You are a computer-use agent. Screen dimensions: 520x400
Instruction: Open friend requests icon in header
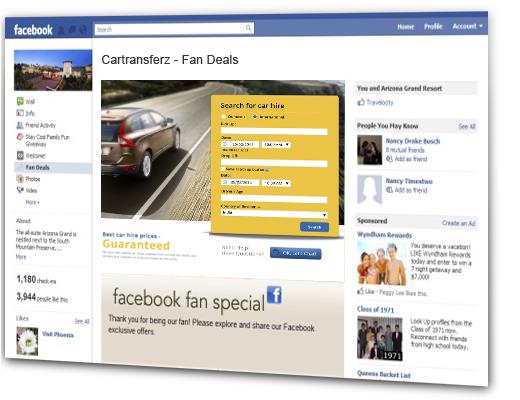coord(61,30)
